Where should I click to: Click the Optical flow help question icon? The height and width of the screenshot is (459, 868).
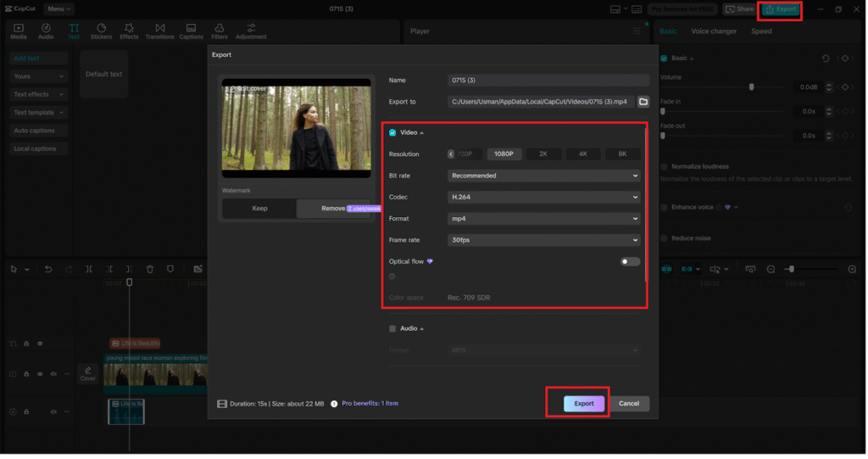coord(392,277)
